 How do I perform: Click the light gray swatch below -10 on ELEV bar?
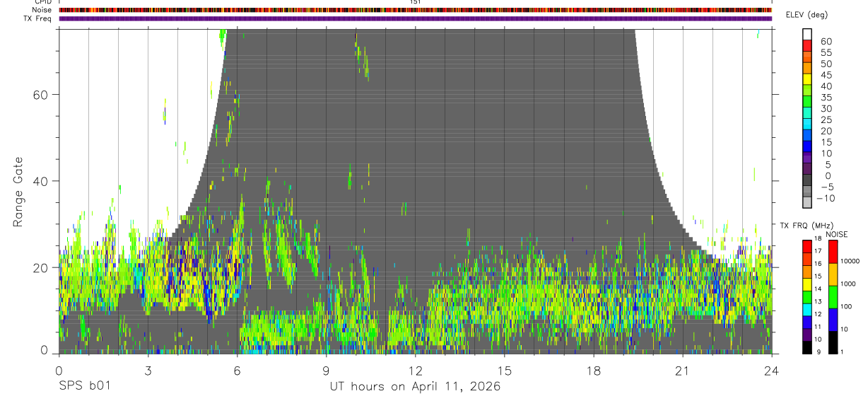[807, 203]
